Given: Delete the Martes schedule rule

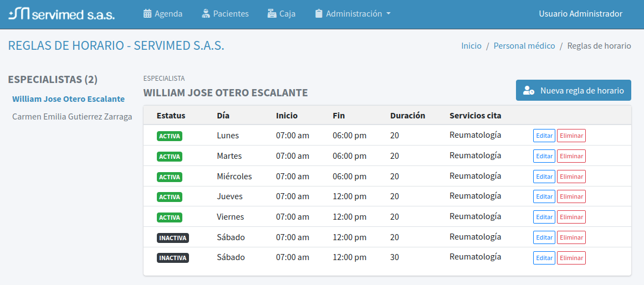Looking at the screenshot, I should point(571,156).
